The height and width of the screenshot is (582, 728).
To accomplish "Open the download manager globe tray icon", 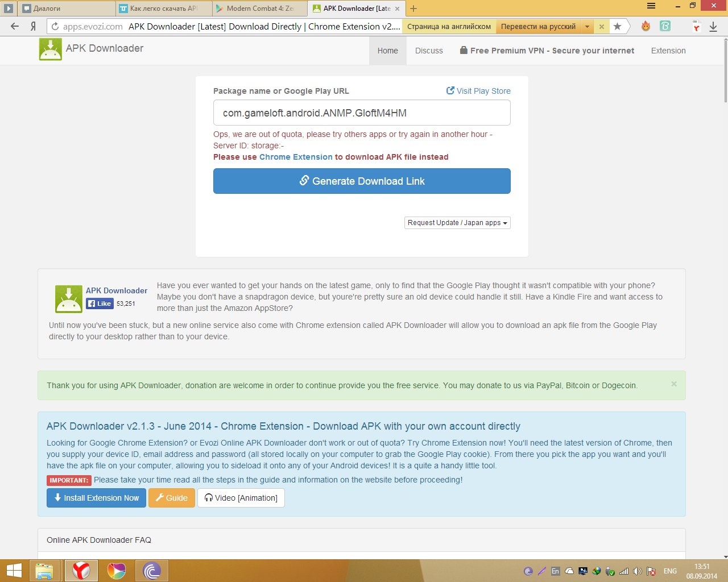I will coord(597,571).
